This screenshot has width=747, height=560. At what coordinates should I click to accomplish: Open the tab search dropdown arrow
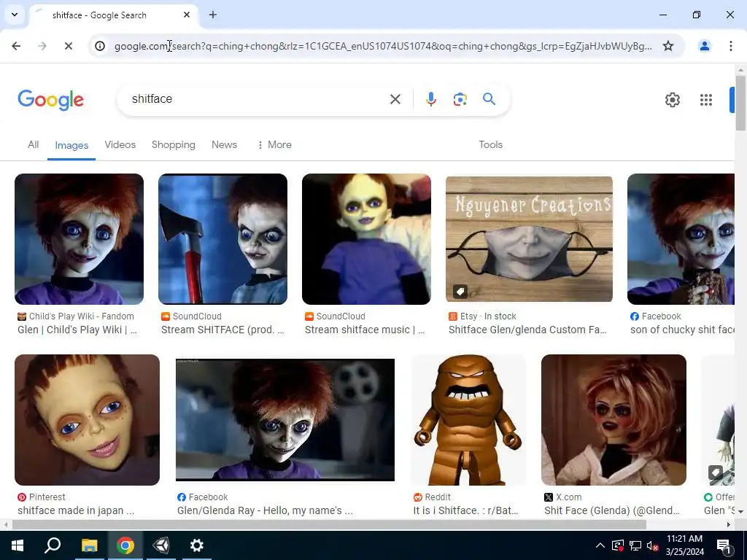[x=15, y=15]
